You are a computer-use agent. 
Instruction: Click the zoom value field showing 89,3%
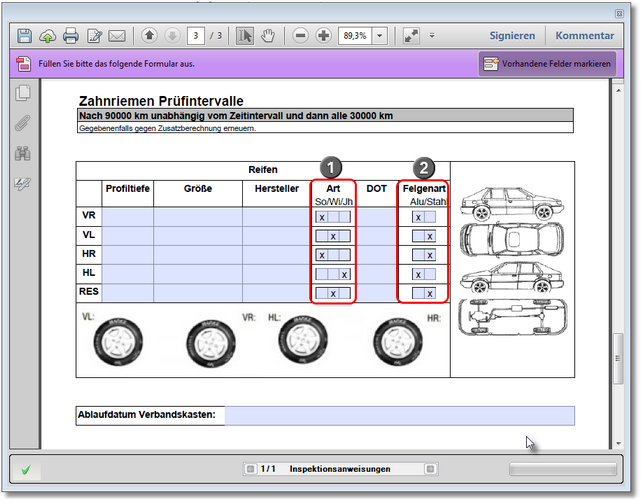tap(355, 36)
